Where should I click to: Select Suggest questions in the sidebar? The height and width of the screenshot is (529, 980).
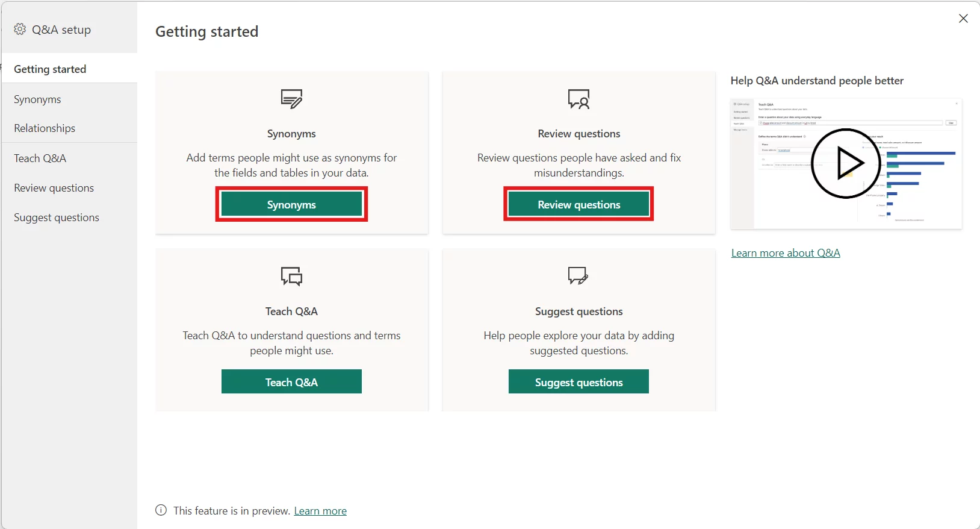tap(57, 218)
